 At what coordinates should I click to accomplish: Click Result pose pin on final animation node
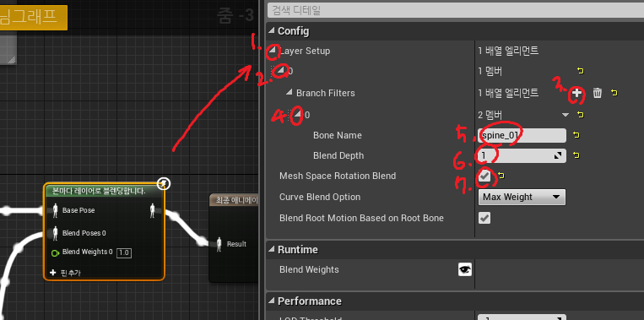219,244
